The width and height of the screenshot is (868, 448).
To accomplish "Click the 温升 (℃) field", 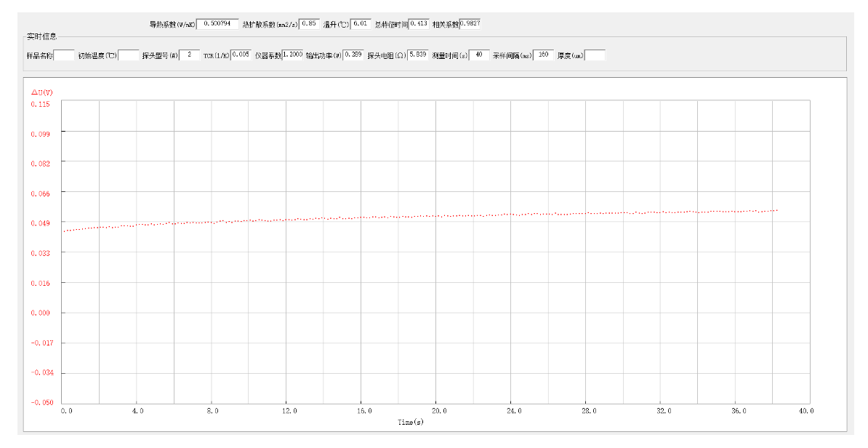I will tap(361, 24).
